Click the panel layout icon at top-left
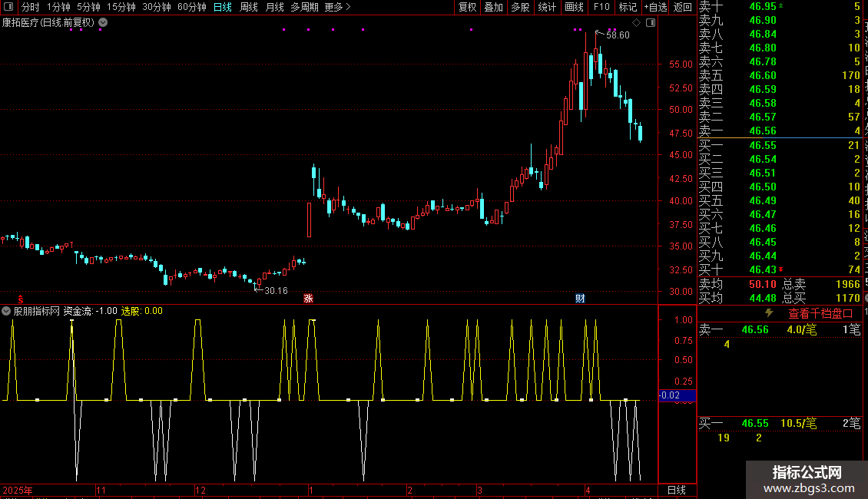Viewport: 868px width, 499px height. (x=8, y=7)
